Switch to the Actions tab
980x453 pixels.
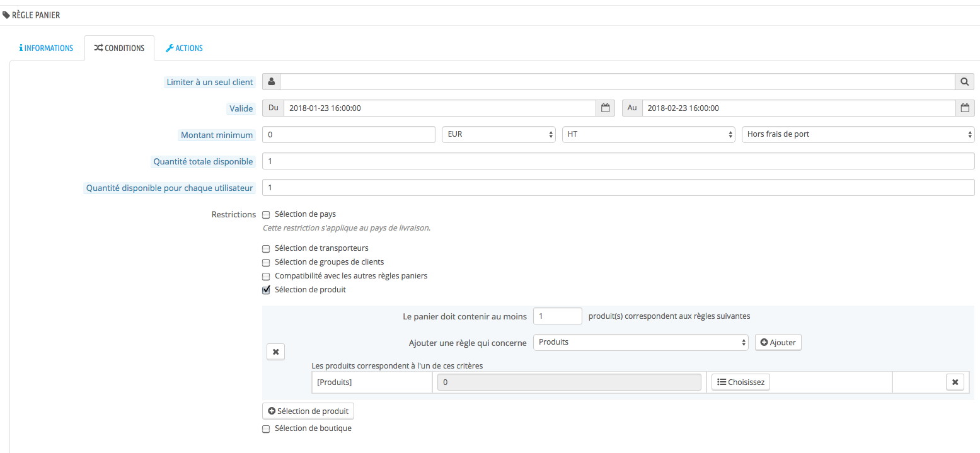[x=184, y=48]
